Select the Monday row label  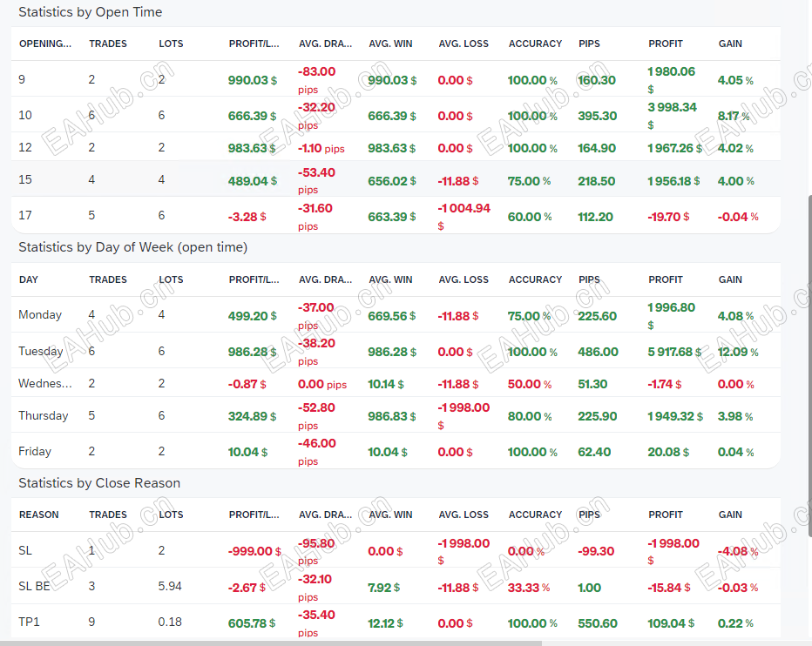click(x=40, y=315)
